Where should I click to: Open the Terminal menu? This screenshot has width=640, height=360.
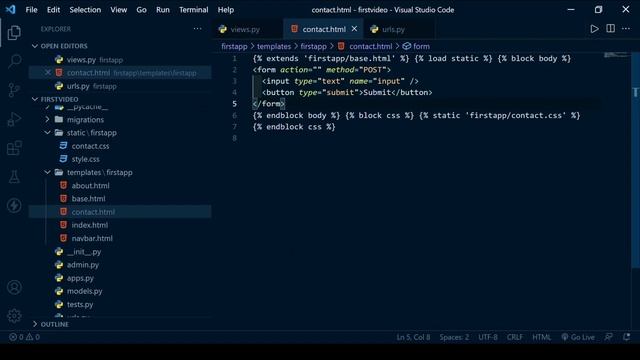193,10
